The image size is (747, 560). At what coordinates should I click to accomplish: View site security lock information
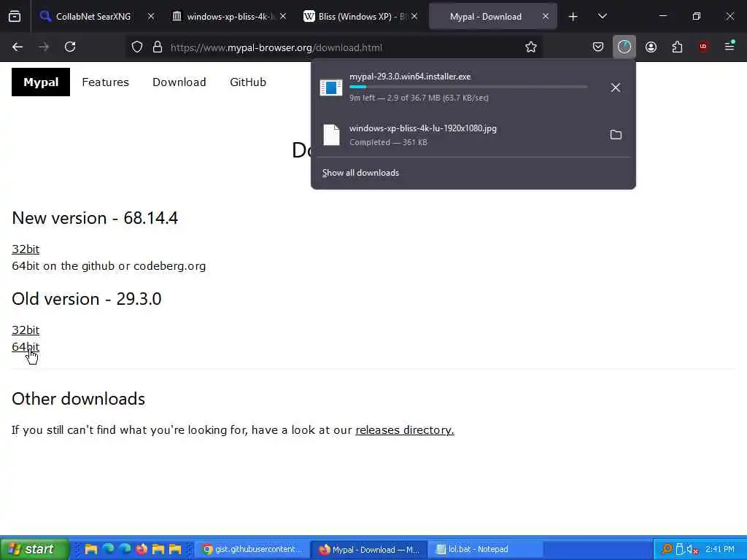coord(158,47)
